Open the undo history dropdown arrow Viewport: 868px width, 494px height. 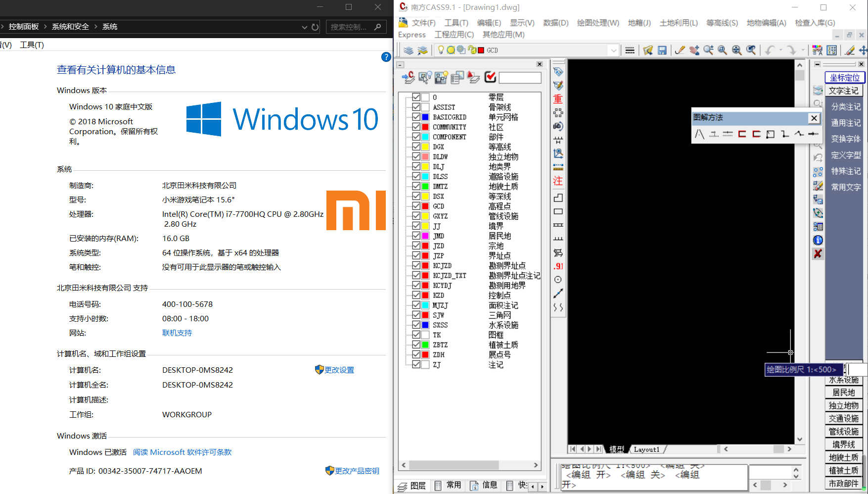point(780,50)
